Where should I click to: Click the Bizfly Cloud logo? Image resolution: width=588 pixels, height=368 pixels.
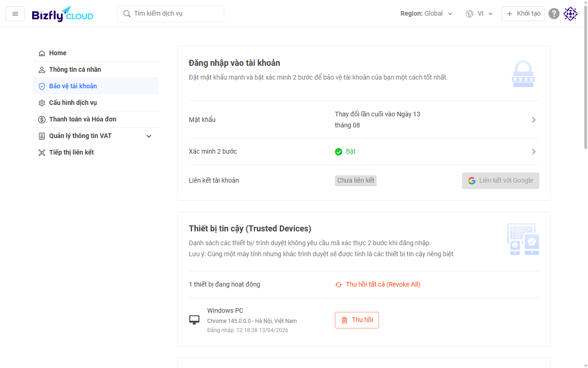62,14
